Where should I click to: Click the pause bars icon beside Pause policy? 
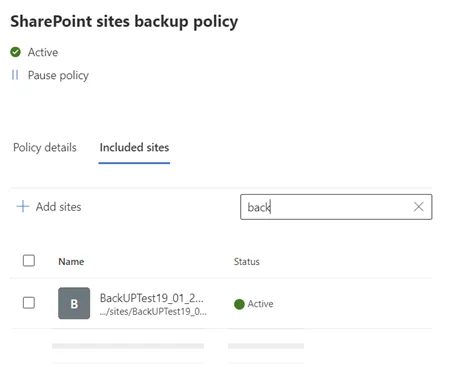pyautogui.click(x=15, y=75)
